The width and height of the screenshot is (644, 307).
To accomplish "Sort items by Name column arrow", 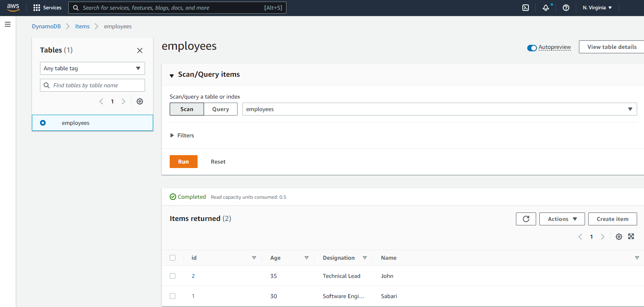I will (637, 258).
